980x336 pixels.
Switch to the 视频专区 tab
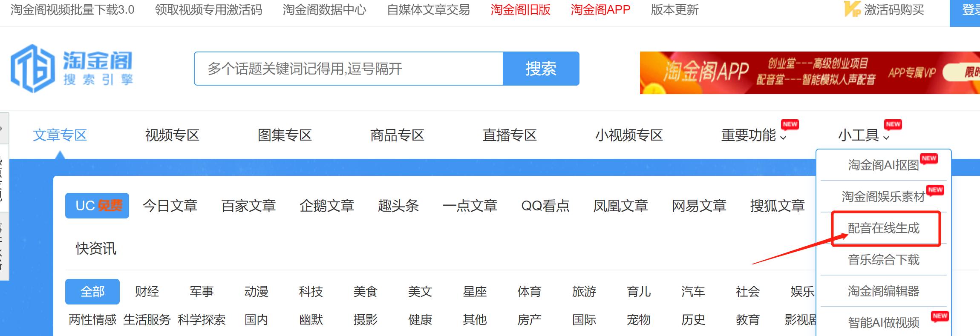[173, 135]
